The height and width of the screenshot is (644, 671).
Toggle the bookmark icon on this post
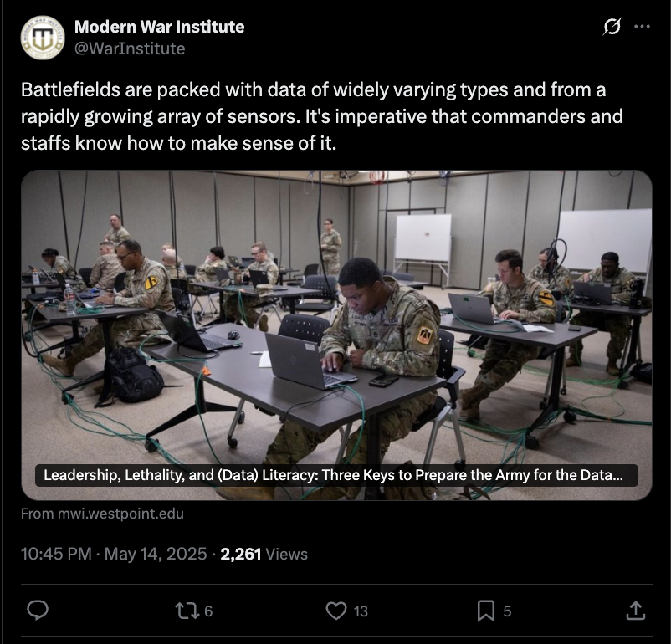[486, 611]
